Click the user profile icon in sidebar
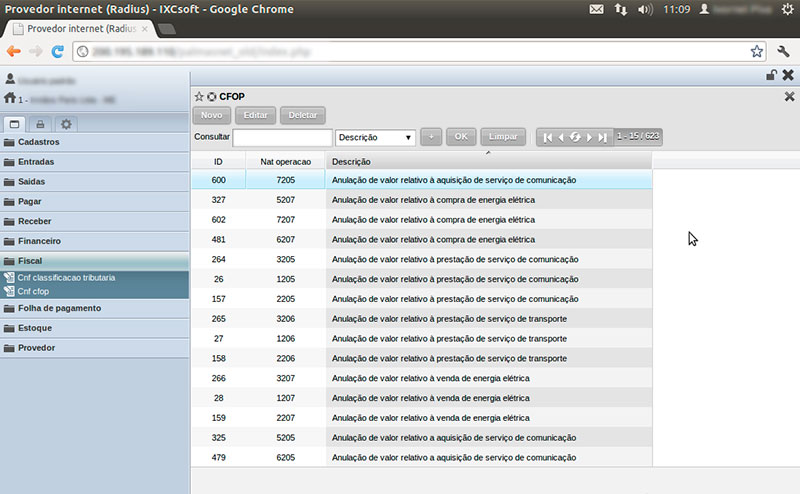This screenshot has width=800, height=494. click(x=10, y=79)
